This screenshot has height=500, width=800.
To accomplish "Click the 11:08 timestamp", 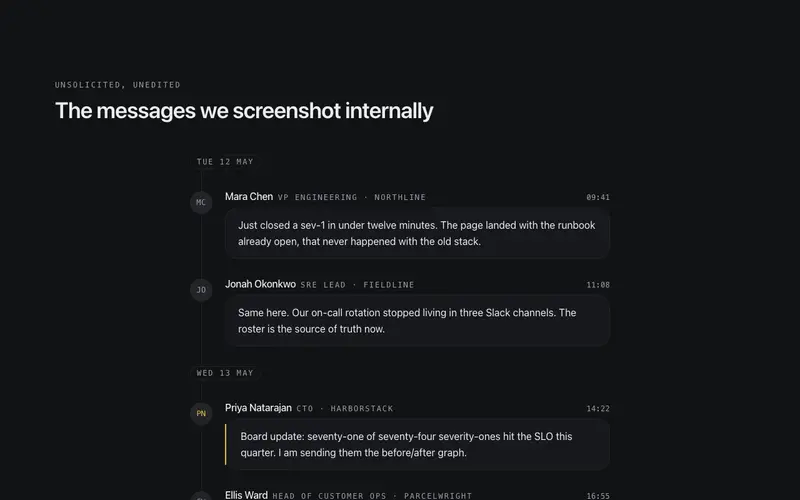I will [598, 285].
